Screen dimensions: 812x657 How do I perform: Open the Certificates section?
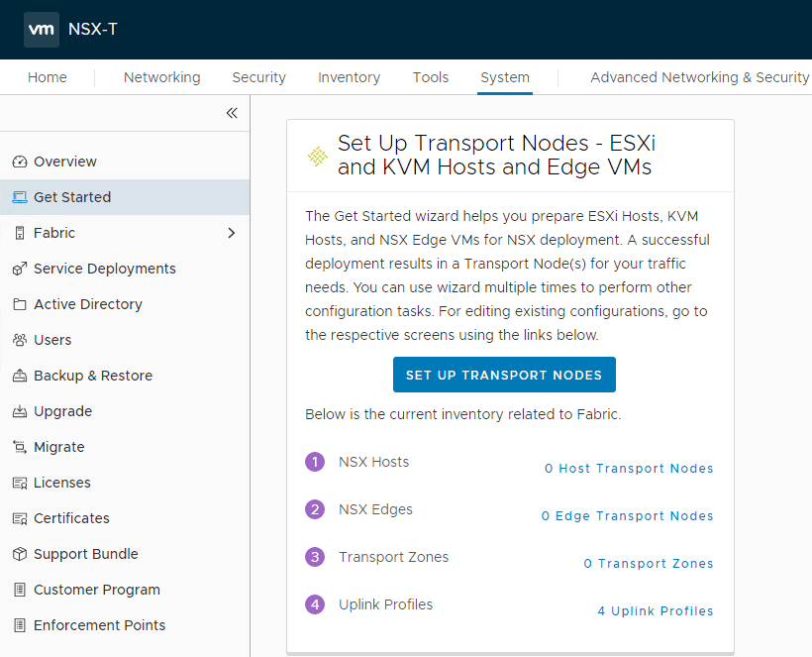click(x=69, y=517)
